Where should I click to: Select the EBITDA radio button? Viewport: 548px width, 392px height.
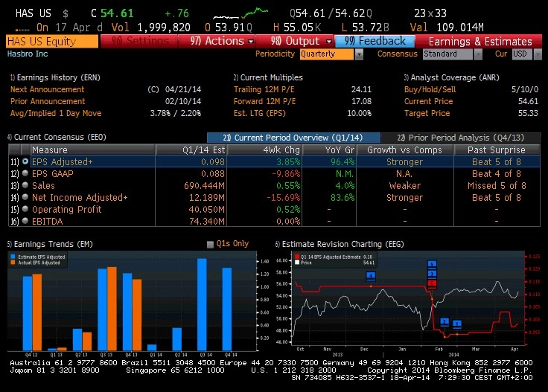[25, 221]
